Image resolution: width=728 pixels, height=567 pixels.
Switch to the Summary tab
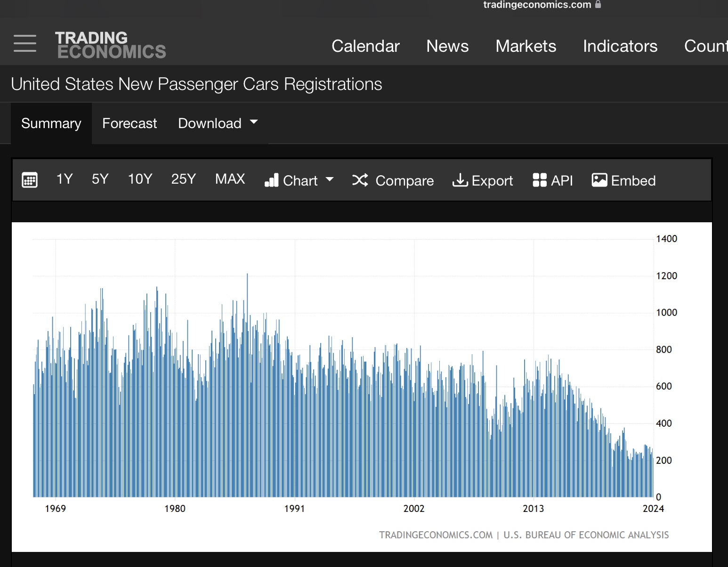click(51, 123)
